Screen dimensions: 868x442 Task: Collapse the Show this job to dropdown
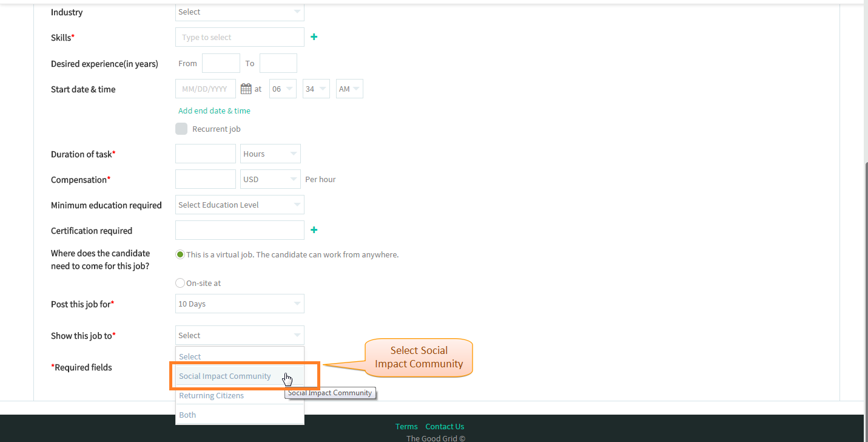point(240,335)
